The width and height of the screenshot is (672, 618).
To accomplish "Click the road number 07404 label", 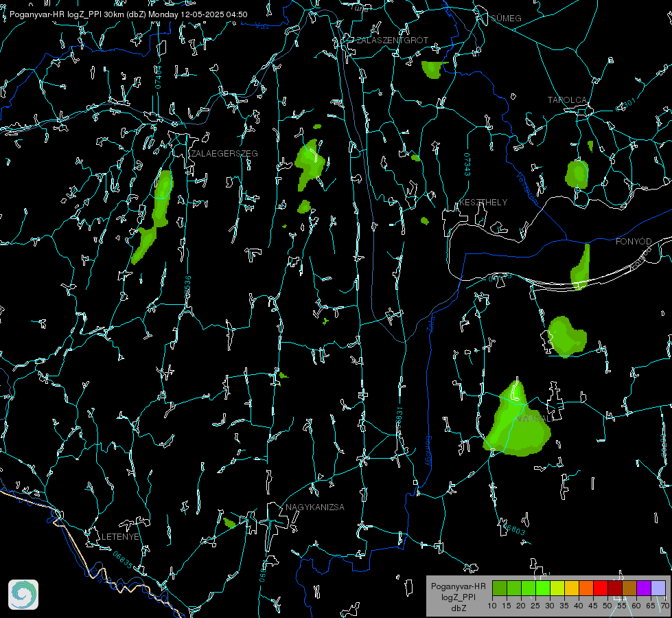I will (x=158, y=77).
